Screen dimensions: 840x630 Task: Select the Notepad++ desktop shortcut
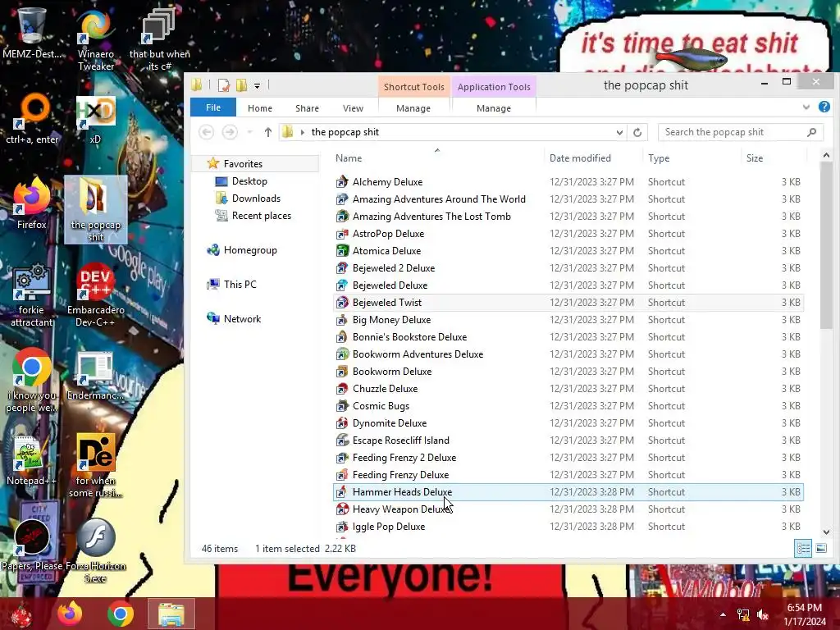pos(31,459)
